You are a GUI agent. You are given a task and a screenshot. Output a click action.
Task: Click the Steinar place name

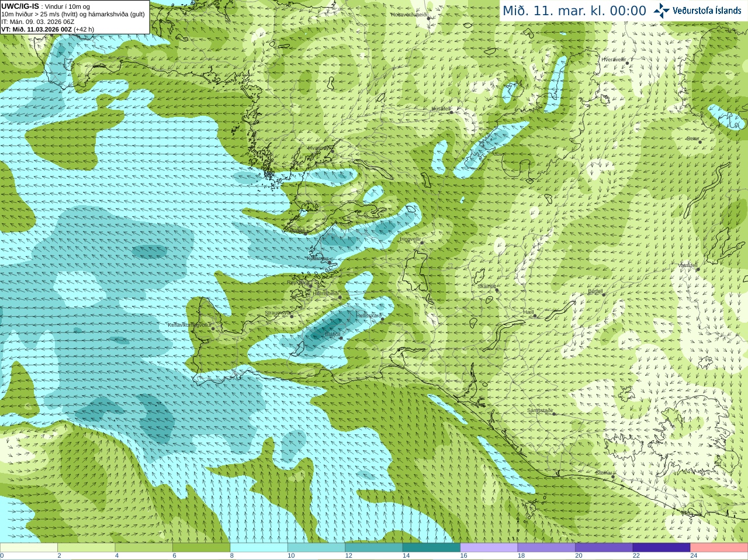coord(604,473)
